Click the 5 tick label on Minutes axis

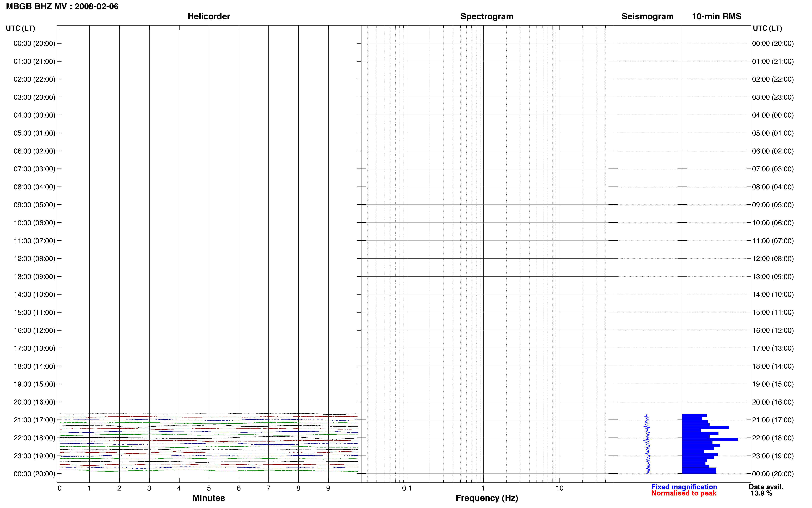point(209,488)
